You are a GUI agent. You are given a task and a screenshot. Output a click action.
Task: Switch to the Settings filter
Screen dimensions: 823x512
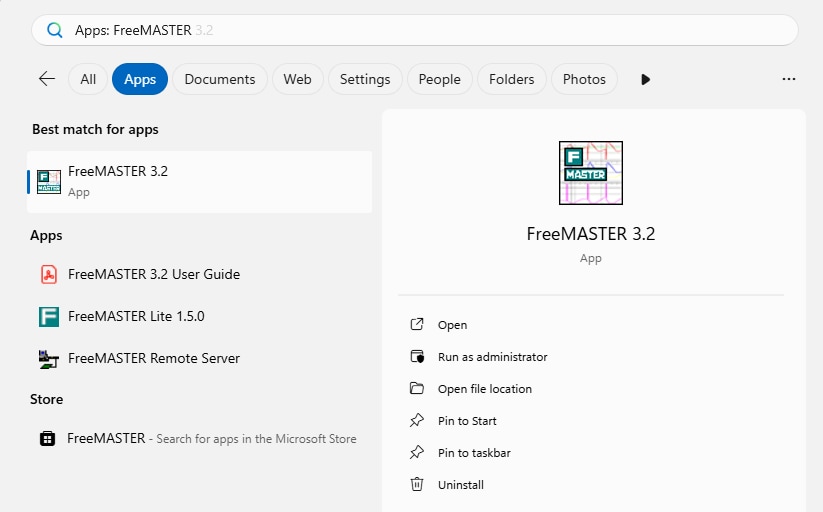point(365,79)
